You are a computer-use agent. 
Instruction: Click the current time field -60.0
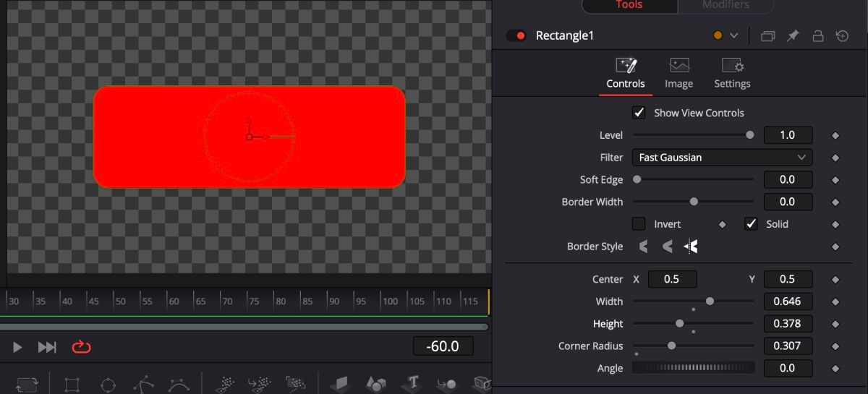[443, 346]
